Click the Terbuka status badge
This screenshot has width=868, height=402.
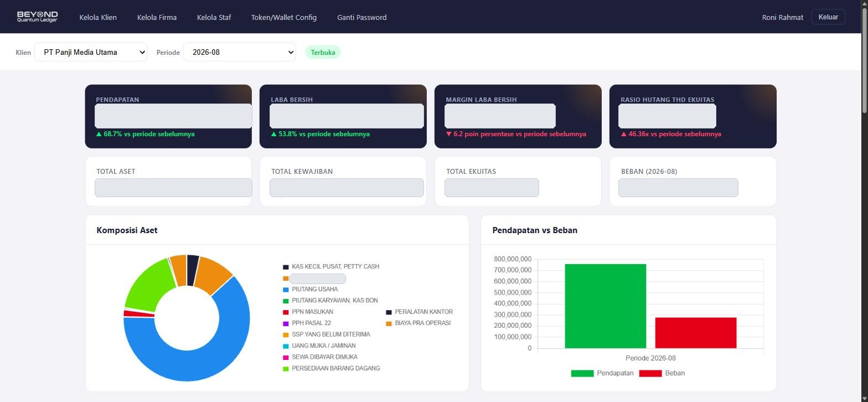click(x=323, y=52)
